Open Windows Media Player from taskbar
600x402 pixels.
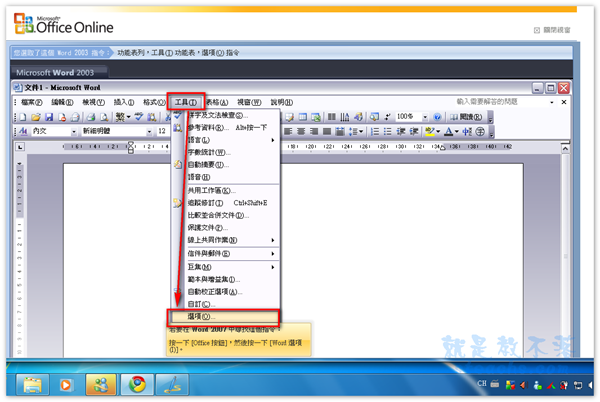66,384
